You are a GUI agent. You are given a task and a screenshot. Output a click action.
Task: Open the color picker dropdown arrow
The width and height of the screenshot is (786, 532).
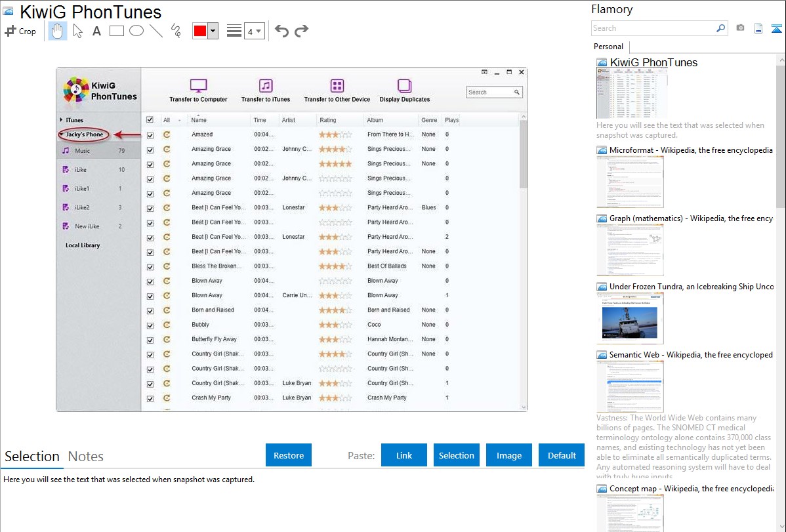point(213,31)
